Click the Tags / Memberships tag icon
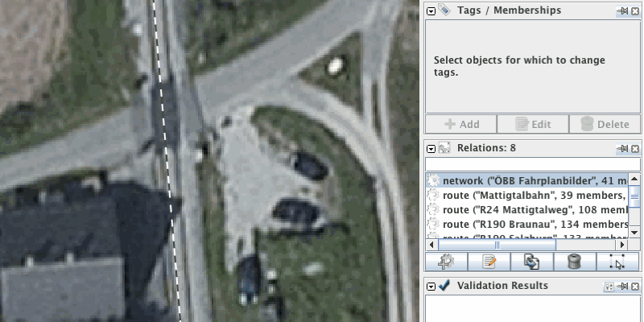Viewport: 644px width, 322px height. click(x=444, y=10)
